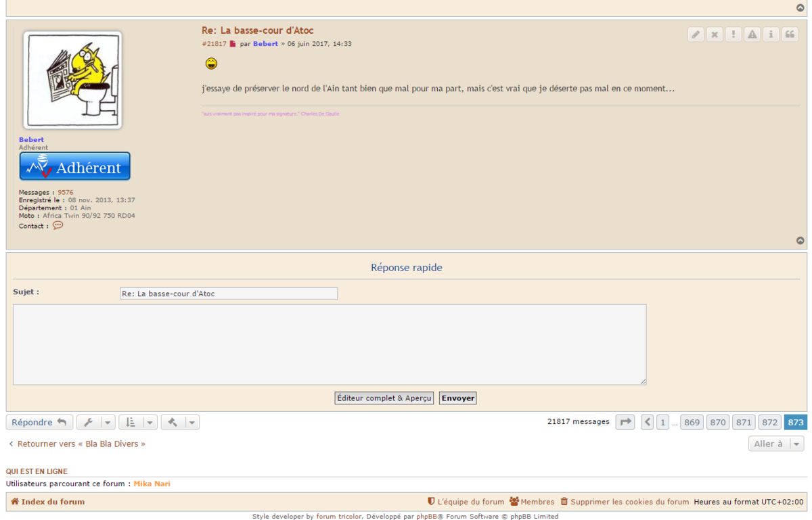The image size is (812, 520).
Task: Open Bebert's contact chat bubble icon
Action: click(58, 225)
